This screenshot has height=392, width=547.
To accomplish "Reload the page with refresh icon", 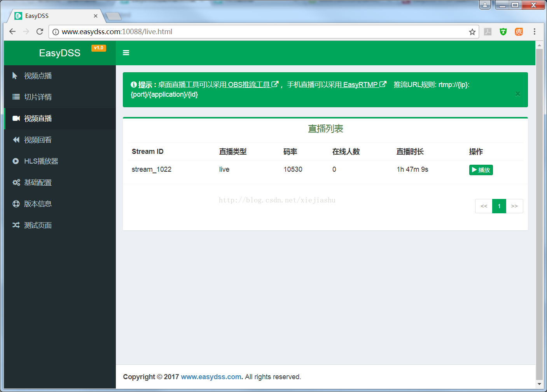I will click(40, 31).
